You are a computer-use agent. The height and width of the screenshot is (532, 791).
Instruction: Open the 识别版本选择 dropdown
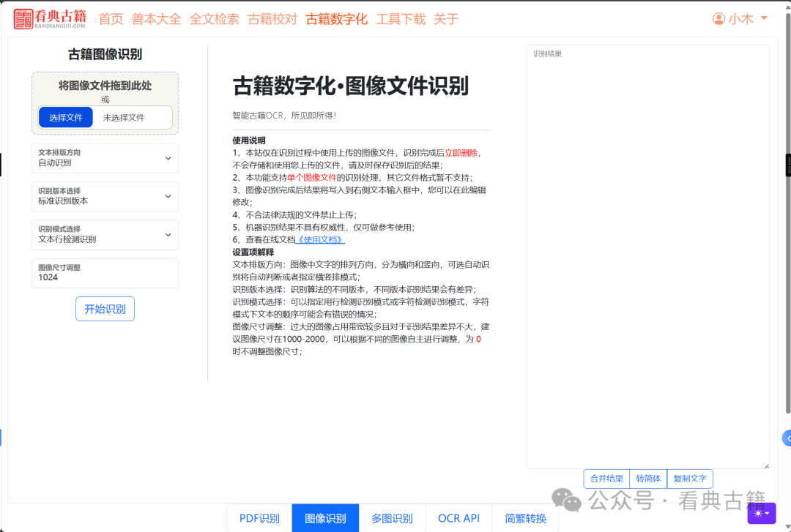pyautogui.click(x=105, y=196)
